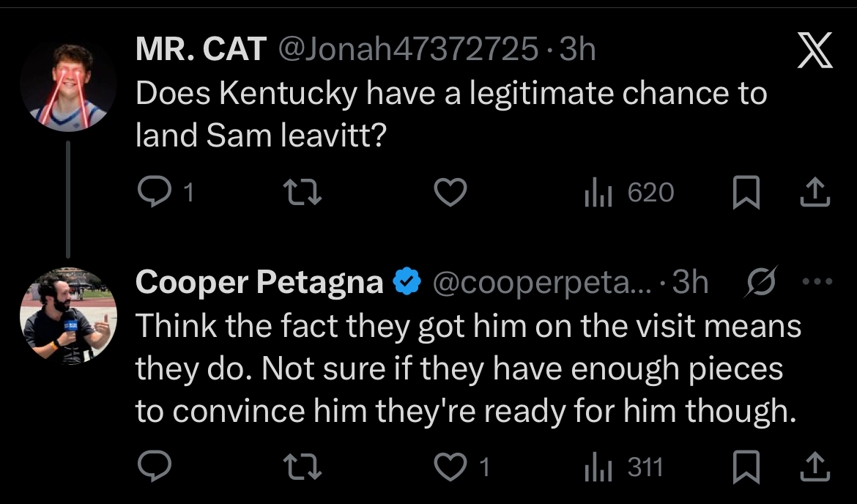Open MR. CAT's profile picture
This screenshot has height=504, width=857.
(68, 86)
